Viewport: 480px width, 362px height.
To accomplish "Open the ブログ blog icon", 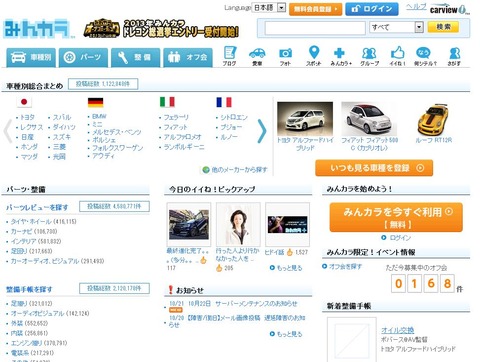I will tap(229, 56).
